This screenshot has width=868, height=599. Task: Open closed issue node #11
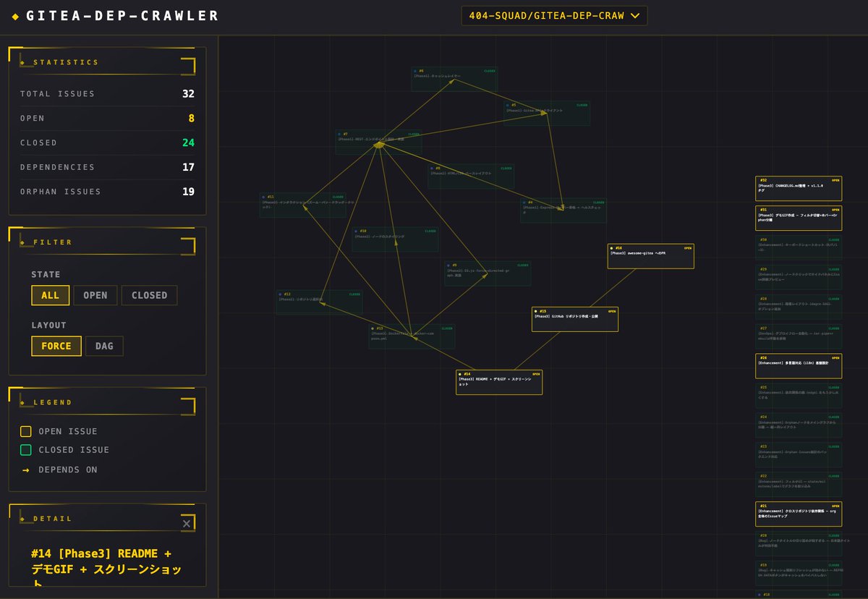point(303,205)
